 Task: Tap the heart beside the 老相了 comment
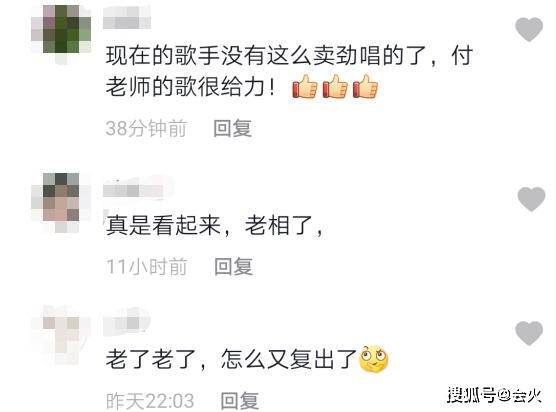pos(531,199)
